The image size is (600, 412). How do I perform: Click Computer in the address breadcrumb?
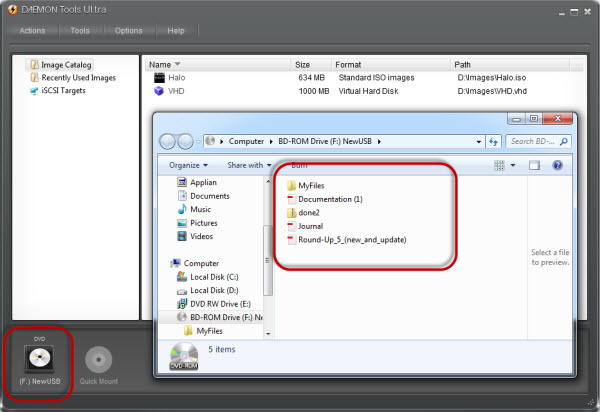tap(246, 142)
